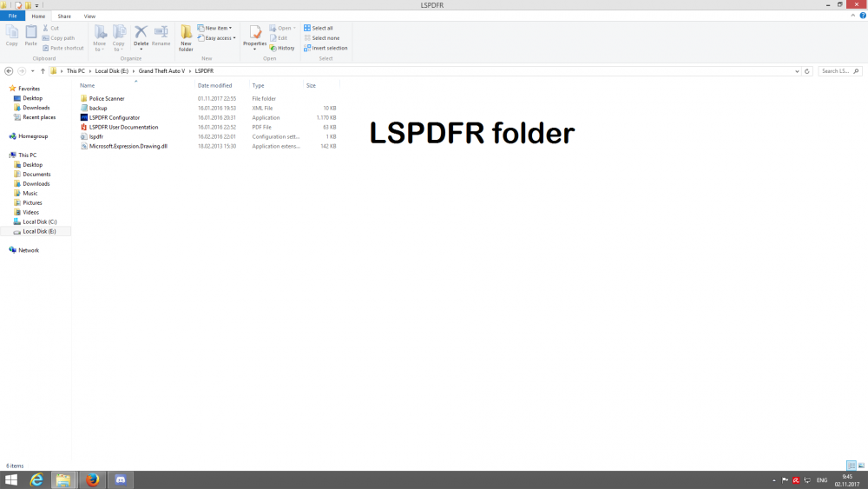Click Homegroup in the navigation pane
The image size is (868, 489).
tap(33, 136)
